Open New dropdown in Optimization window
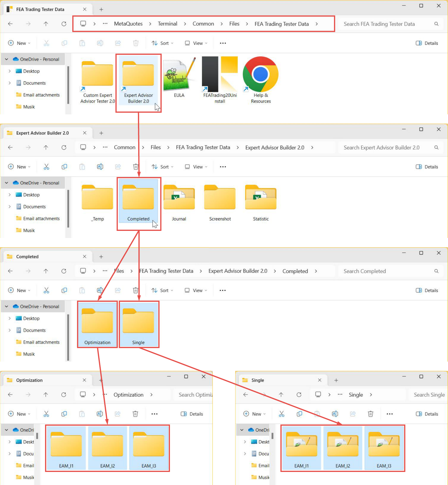Screen dimensions: 448x485 pyautogui.click(x=19, y=414)
